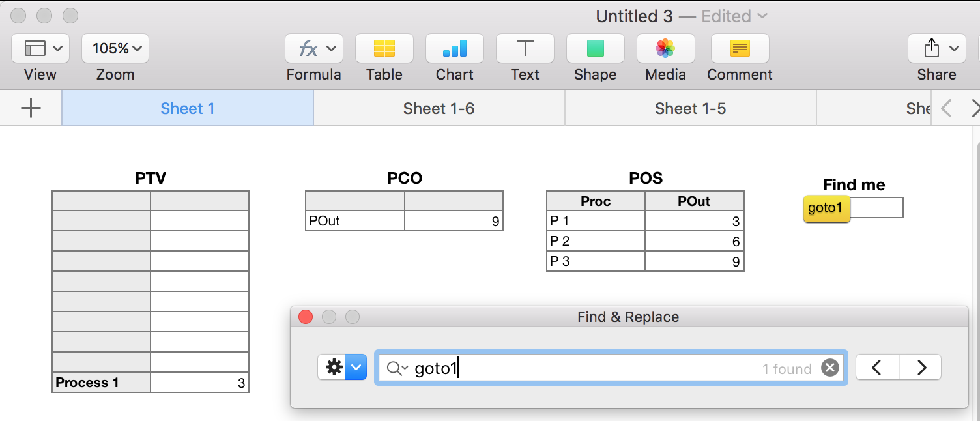Clear the goto1 search text
980x421 pixels.
point(829,368)
